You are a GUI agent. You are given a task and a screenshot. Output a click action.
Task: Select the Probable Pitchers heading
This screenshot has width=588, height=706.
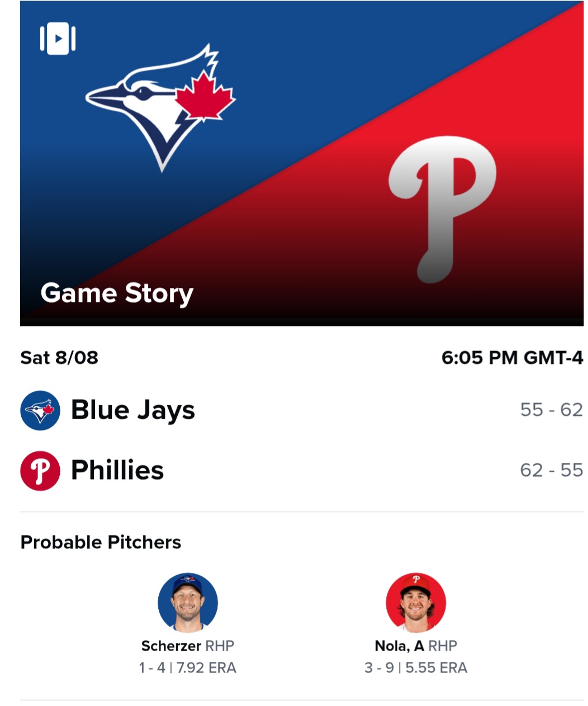click(x=101, y=542)
